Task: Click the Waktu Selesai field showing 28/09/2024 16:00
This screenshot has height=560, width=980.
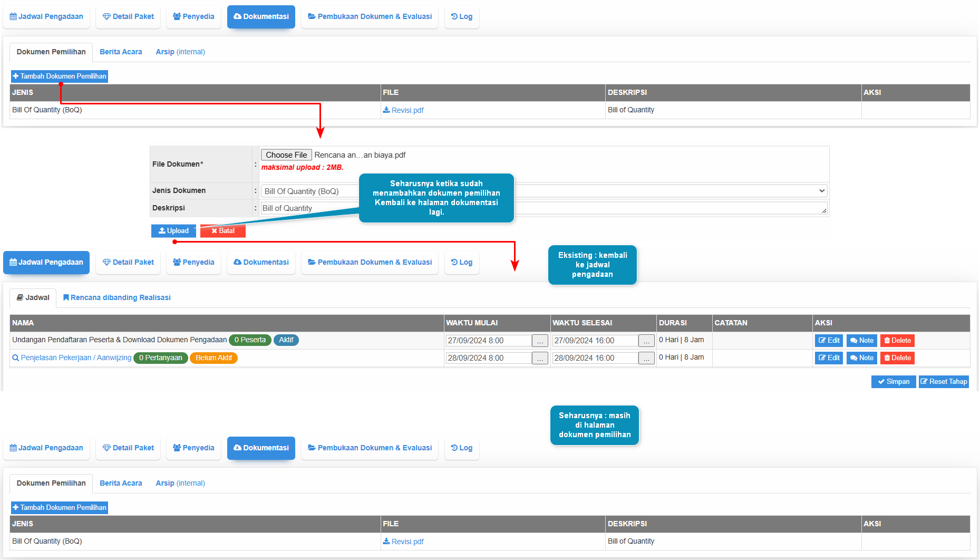Action: 595,358
